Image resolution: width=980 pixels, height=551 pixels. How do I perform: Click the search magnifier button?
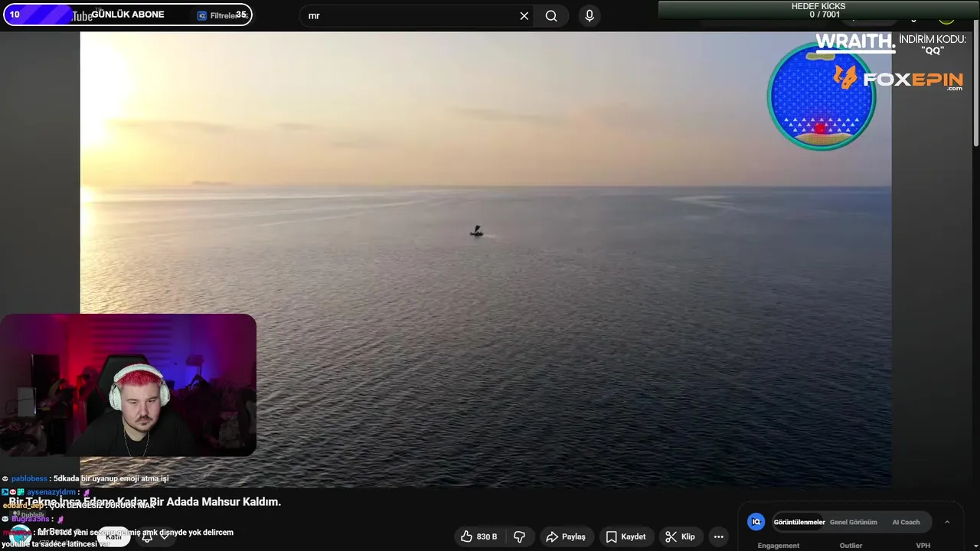[x=551, y=16]
